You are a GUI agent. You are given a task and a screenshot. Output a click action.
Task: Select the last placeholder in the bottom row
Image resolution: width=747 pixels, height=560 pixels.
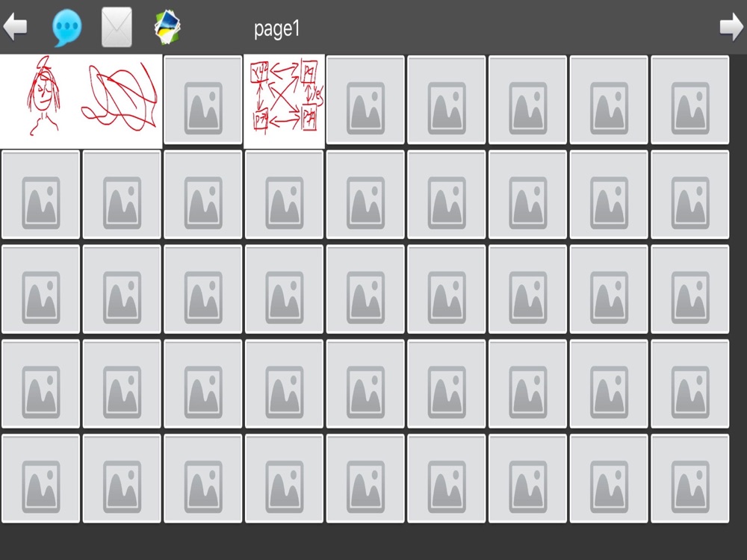click(x=689, y=479)
